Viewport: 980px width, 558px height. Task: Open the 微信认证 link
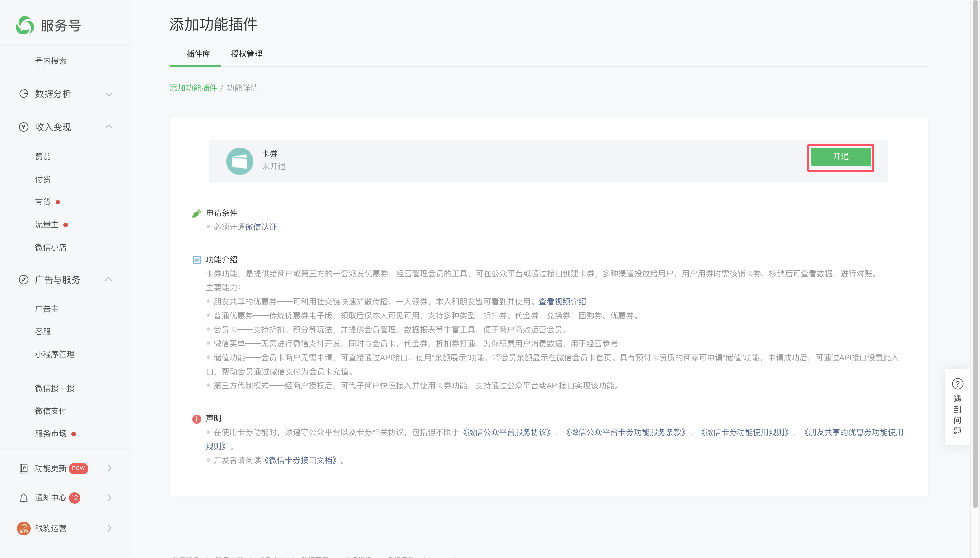click(261, 227)
